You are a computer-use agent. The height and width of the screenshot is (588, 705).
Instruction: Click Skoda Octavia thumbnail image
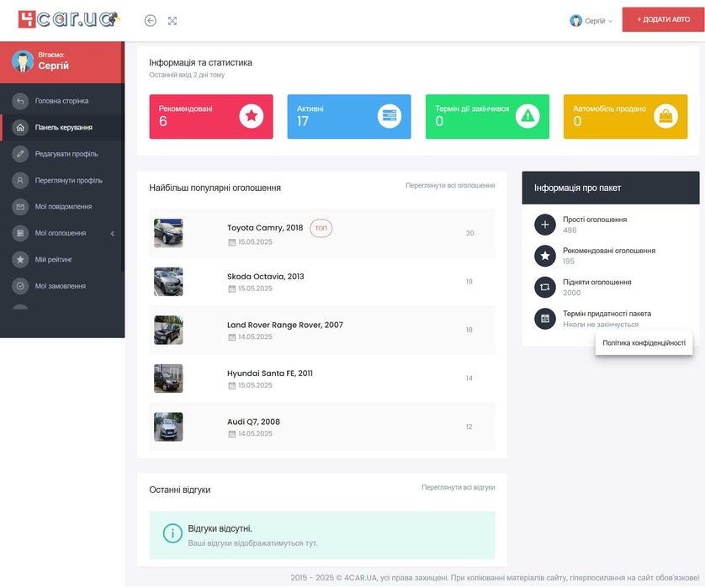point(168,282)
